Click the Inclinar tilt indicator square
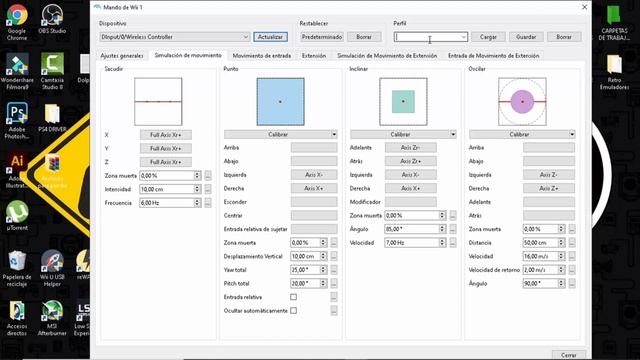The width and height of the screenshot is (640, 360). click(403, 102)
